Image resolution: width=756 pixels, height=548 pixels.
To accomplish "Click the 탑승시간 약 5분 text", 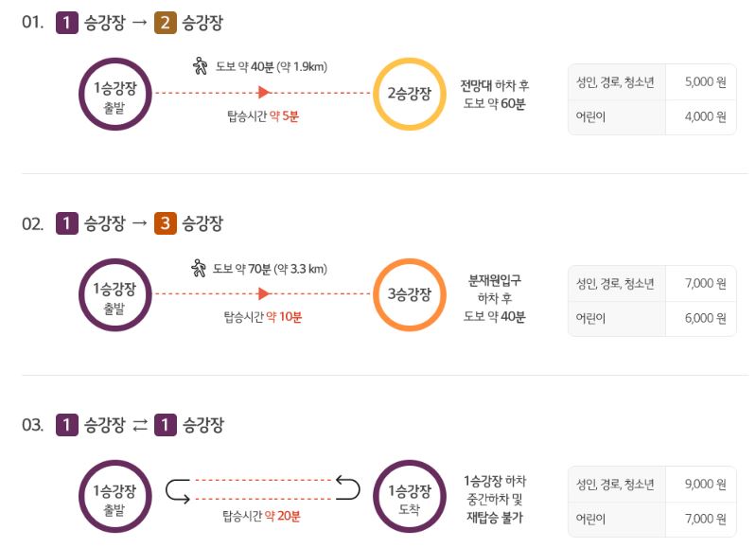I will coord(263,116).
